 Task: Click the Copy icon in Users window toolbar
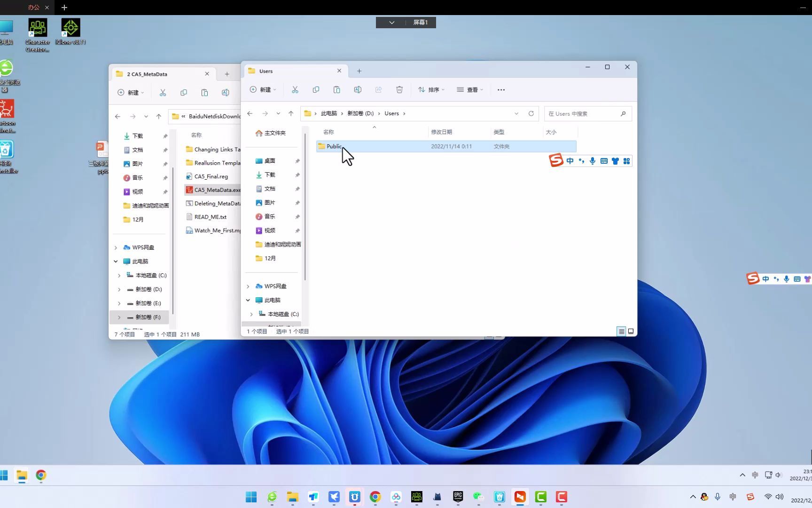316,89
